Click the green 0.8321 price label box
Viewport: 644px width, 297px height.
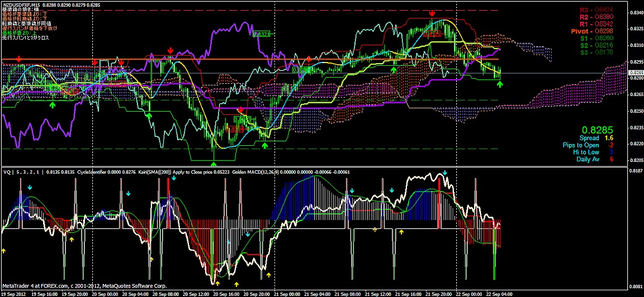pyautogui.click(x=262, y=35)
